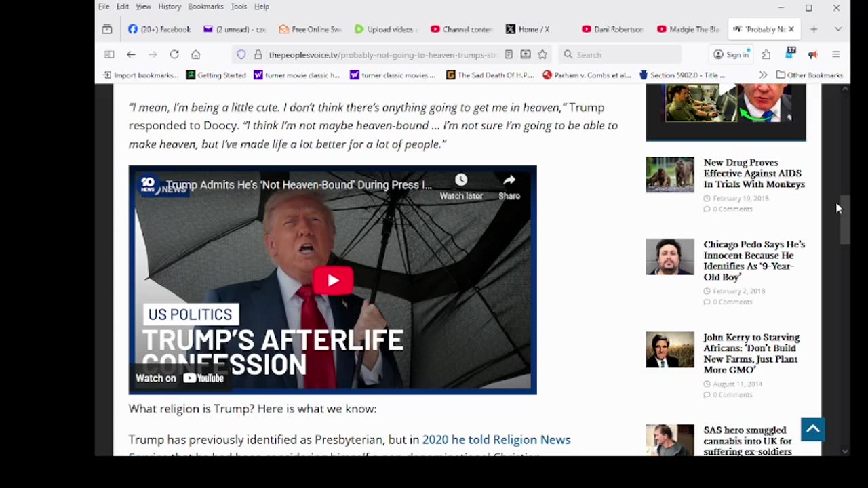Click the Sign in account button
This screenshot has width=868, height=488.
732,54
